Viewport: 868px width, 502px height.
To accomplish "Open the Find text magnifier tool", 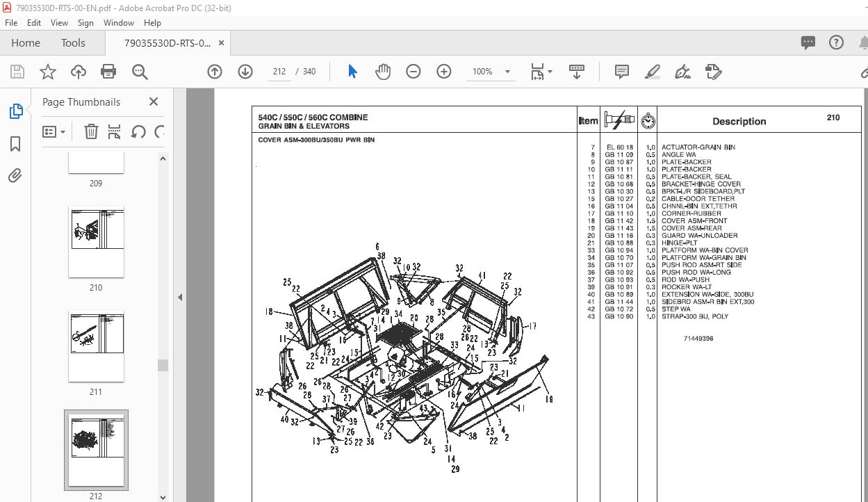I will click(x=140, y=72).
